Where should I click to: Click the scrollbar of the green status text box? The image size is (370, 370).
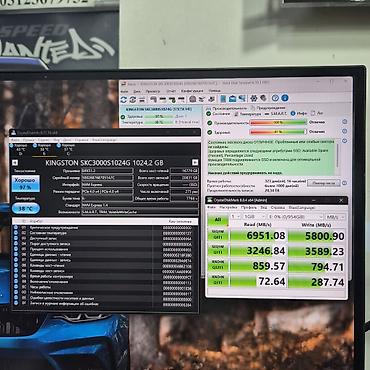(338, 157)
